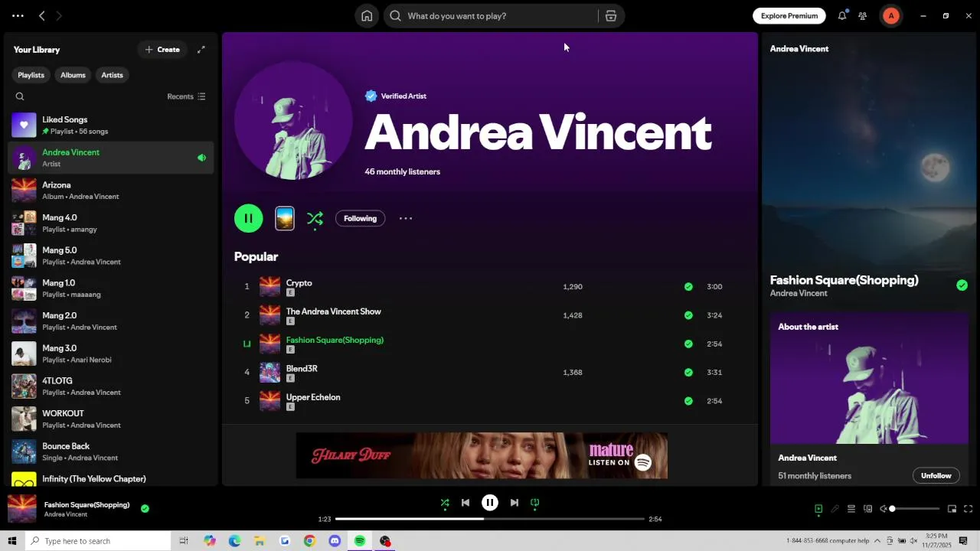Adjust the player volume slider
Screen dimensions: 980x551
[915, 509]
